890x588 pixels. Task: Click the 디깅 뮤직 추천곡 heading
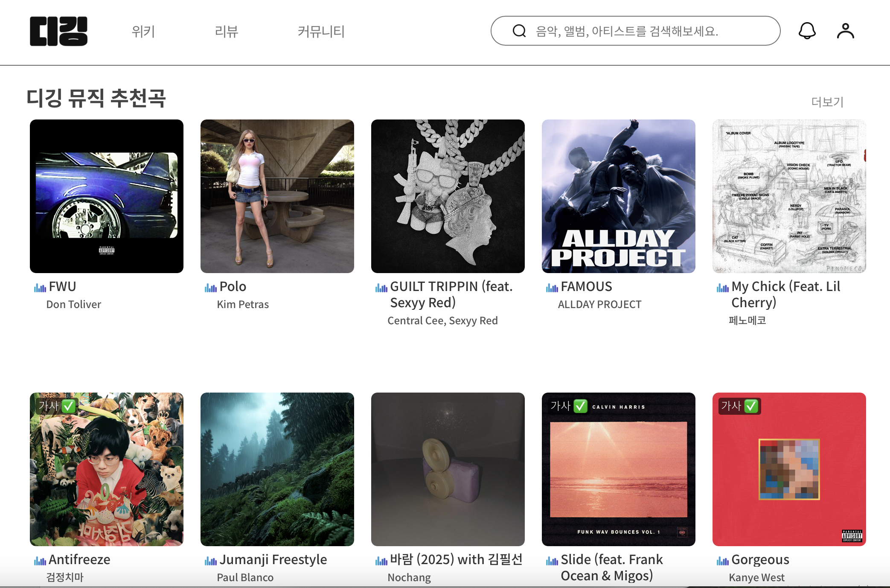coord(96,98)
